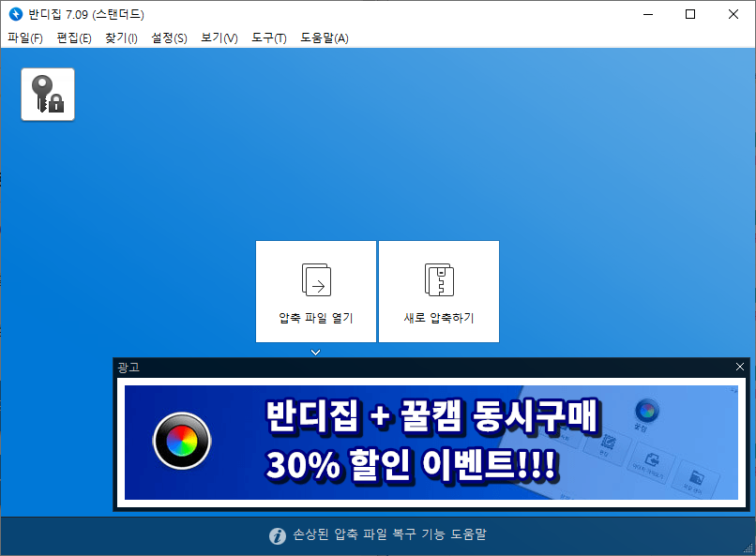This screenshot has height=556, width=756.
Task: Open the 보기(V) menu
Action: 219,38
